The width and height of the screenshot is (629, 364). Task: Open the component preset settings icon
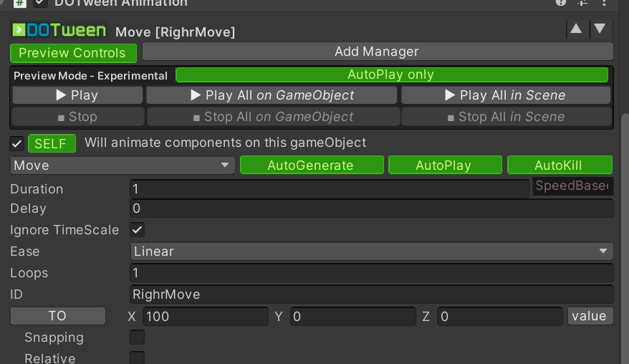(582, 2)
